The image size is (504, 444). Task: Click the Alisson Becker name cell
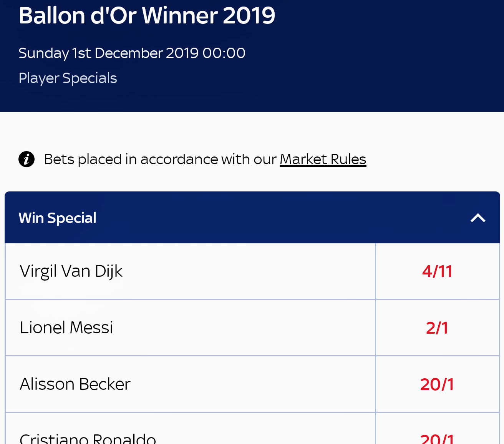75,384
